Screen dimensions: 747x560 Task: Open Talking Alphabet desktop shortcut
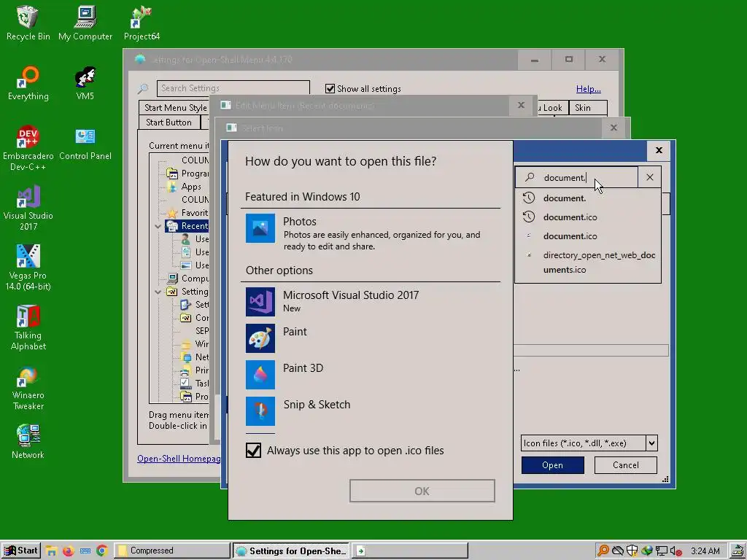point(28,327)
